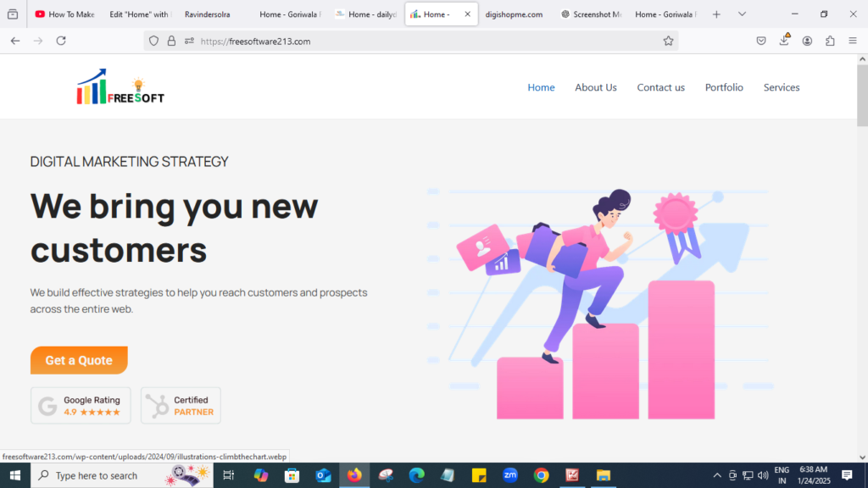The image size is (868, 488).
Task: Open Google Chrome from the taskbar
Action: [541, 475]
